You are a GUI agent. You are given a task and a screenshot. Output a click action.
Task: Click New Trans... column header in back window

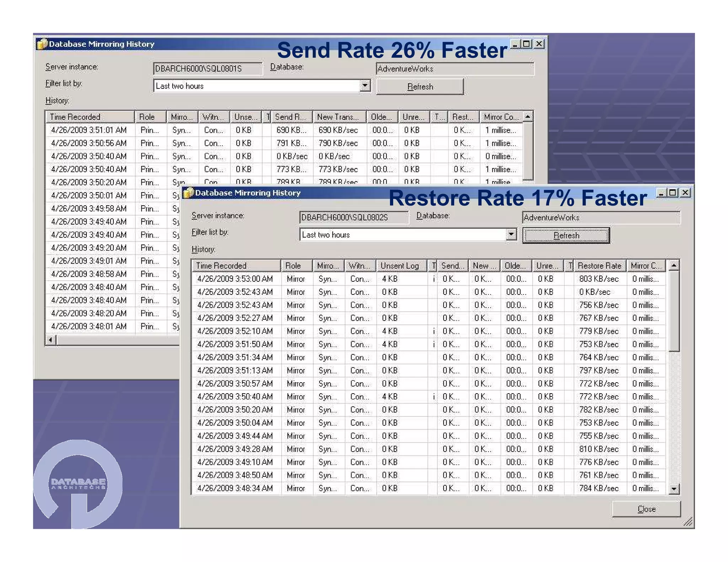[x=339, y=117]
